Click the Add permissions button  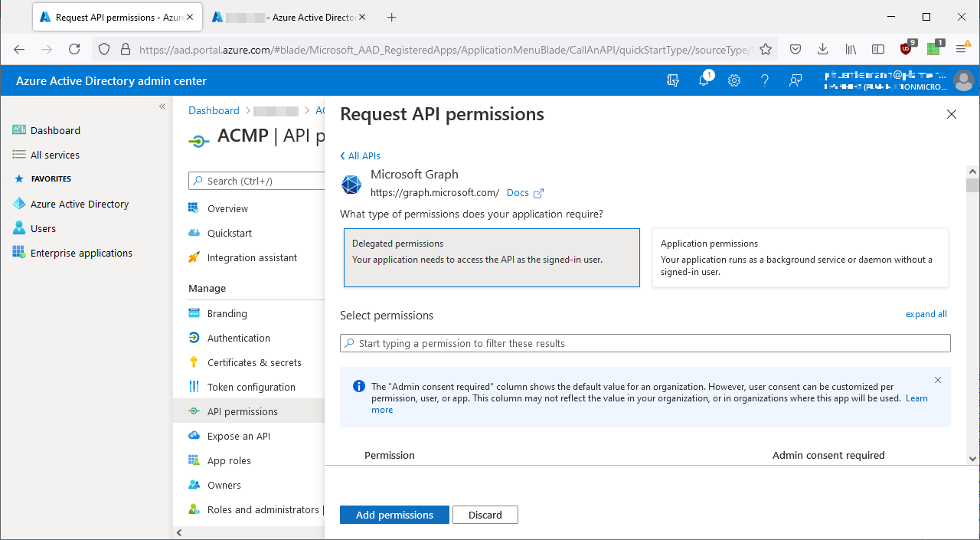click(394, 514)
